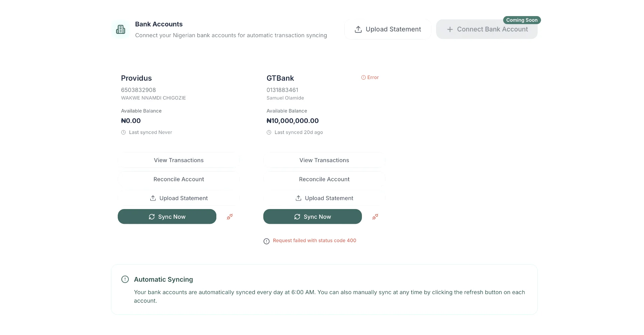Open View Transactions for GTBank account
Image resolution: width=644 pixels, height=335 pixels.
[x=324, y=160]
